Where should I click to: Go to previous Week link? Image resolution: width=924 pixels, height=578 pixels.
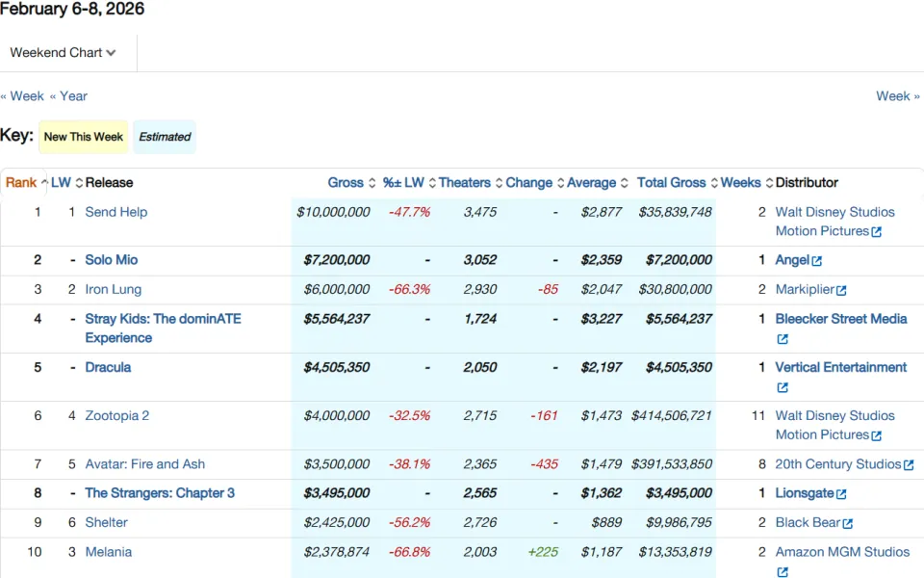point(22,96)
